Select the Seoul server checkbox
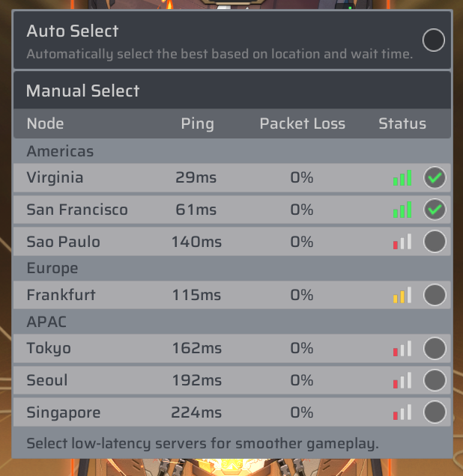This screenshot has width=463, height=476. pos(435,380)
